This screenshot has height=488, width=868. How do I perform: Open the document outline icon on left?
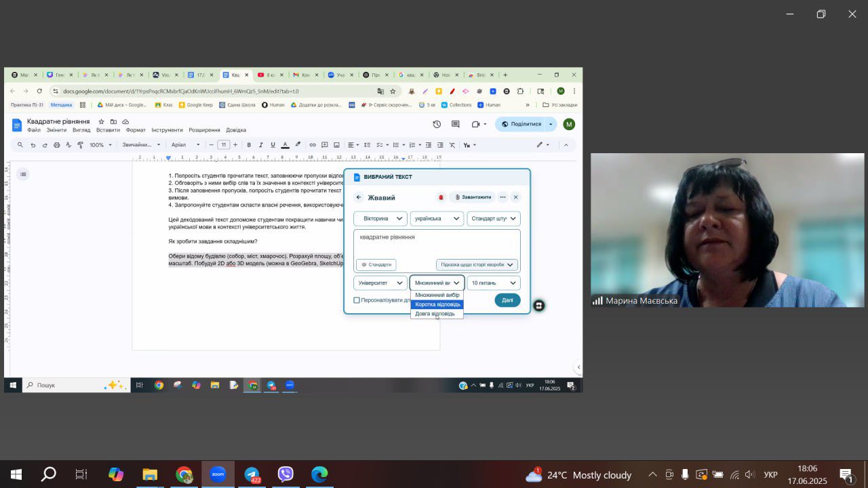23,174
